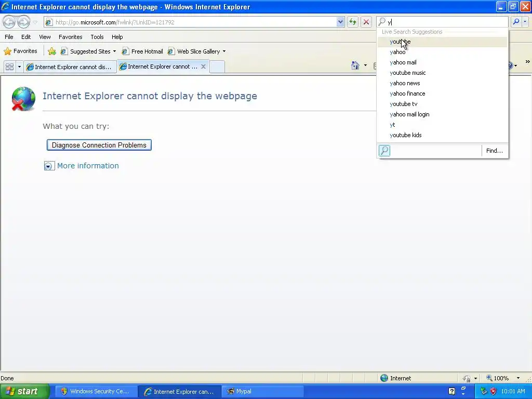Click the search provider magnifier icon in dropdown
Image resolution: width=532 pixels, height=399 pixels.
(384, 151)
